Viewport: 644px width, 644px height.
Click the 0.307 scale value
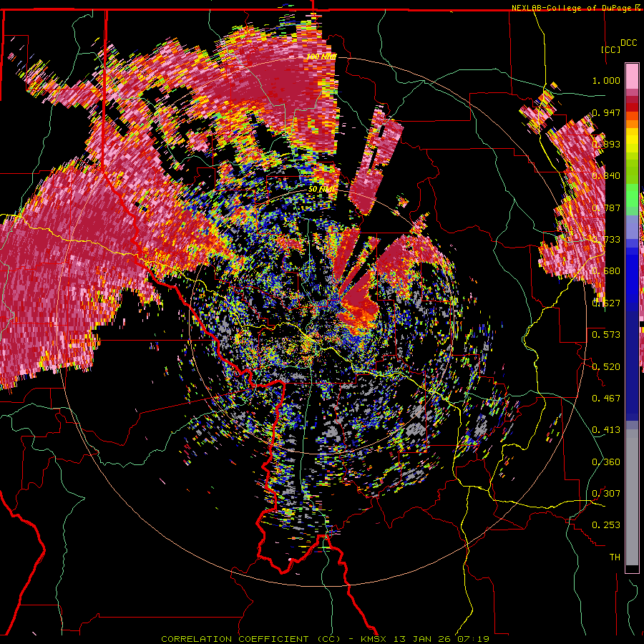[x=606, y=494]
